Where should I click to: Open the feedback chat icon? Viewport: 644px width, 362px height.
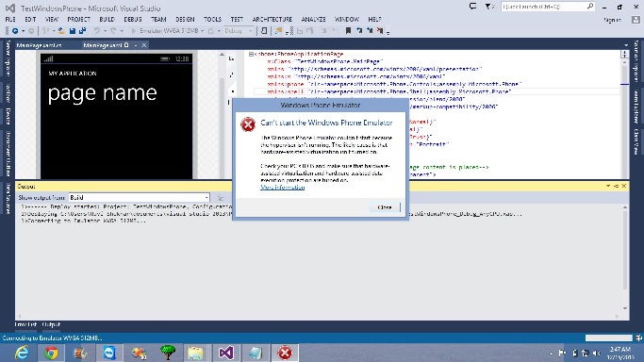click(472, 7)
